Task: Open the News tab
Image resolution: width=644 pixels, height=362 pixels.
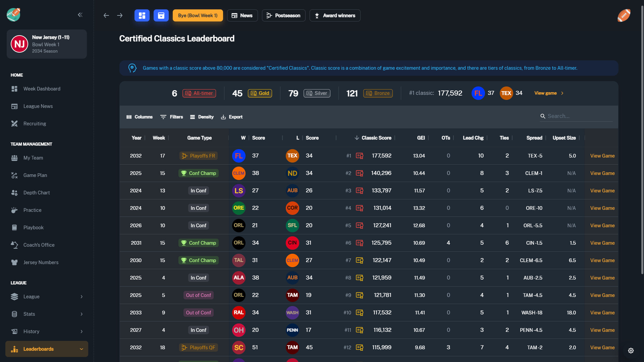Action: coord(242,15)
